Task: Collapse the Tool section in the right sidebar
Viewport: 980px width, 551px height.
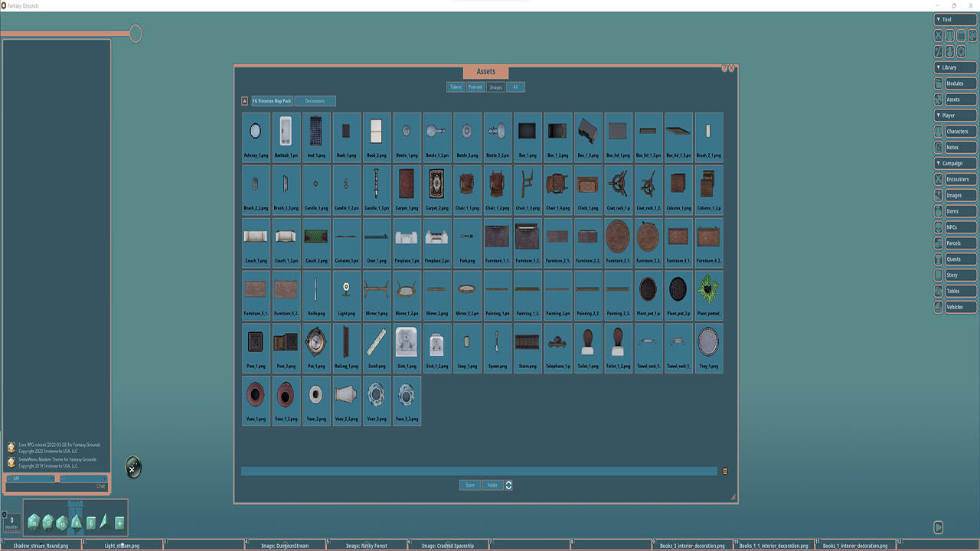Action: pyautogui.click(x=954, y=19)
